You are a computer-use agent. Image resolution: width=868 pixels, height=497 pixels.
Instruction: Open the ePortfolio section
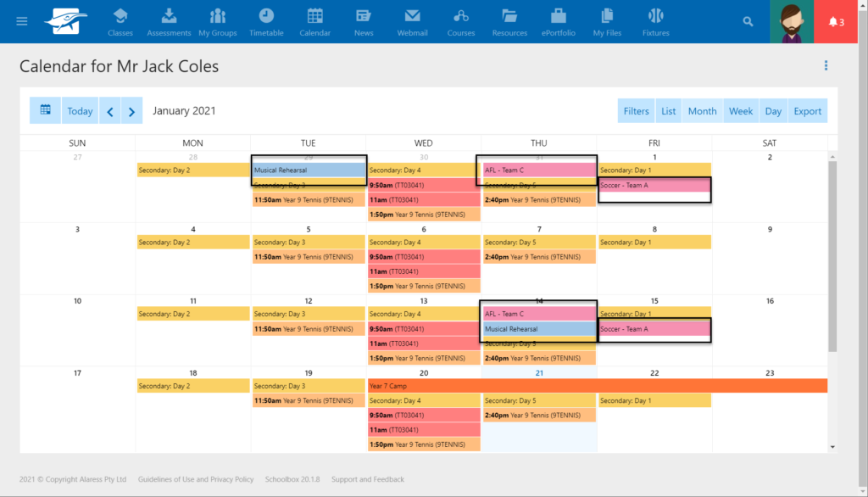tap(558, 21)
